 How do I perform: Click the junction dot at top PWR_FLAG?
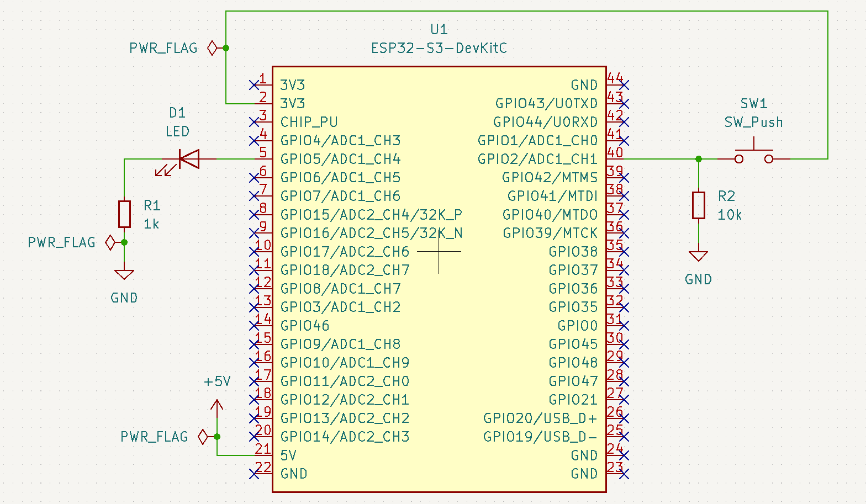click(226, 48)
